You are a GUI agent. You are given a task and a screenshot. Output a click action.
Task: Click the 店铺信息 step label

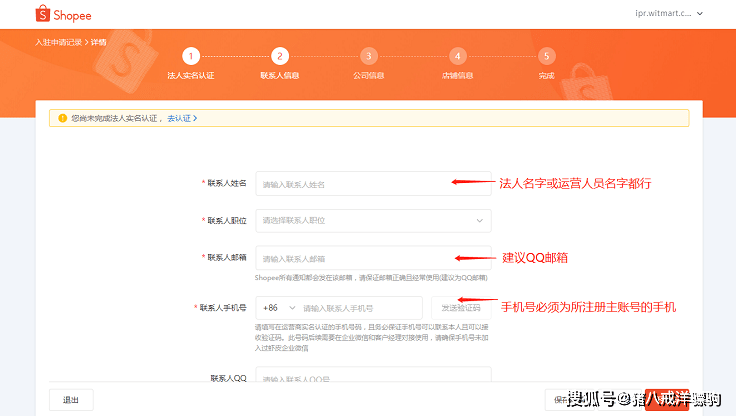pyautogui.click(x=457, y=75)
